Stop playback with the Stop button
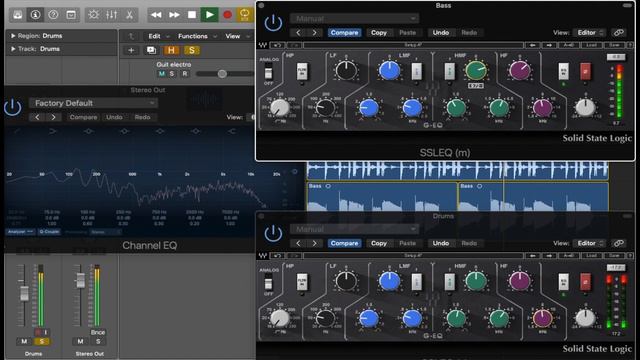This screenshot has width=640, height=360. [192, 15]
